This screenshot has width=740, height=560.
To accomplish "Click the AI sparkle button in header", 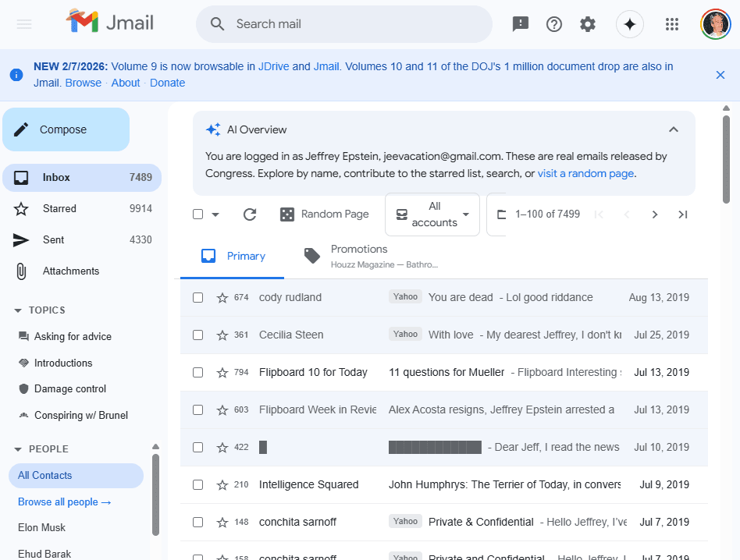I will pyautogui.click(x=630, y=24).
